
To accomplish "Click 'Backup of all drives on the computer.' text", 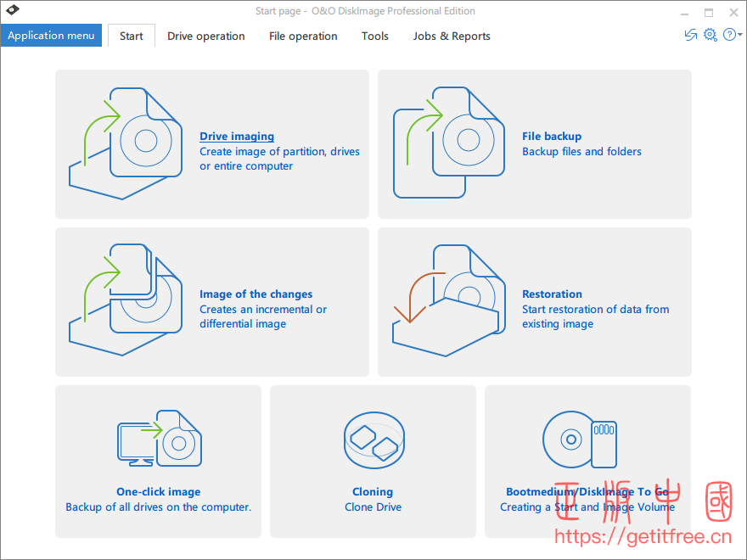I will (158, 507).
